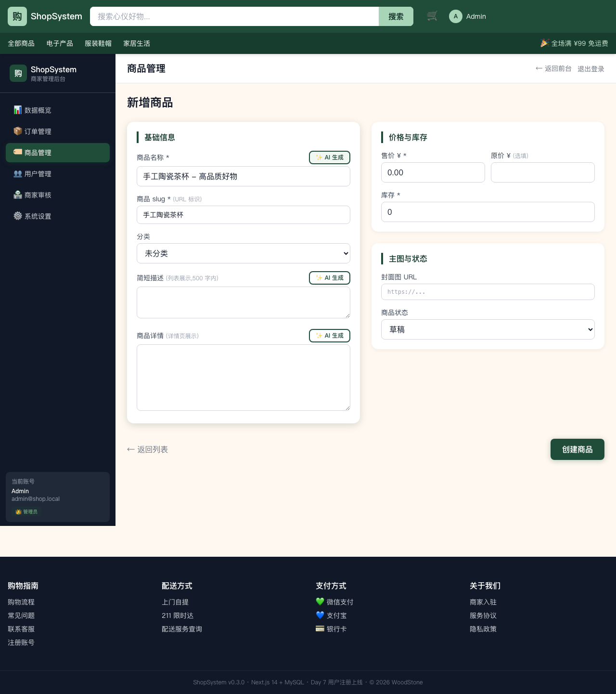
Task: Click the 商品管理 tag icon
Action: (18, 152)
